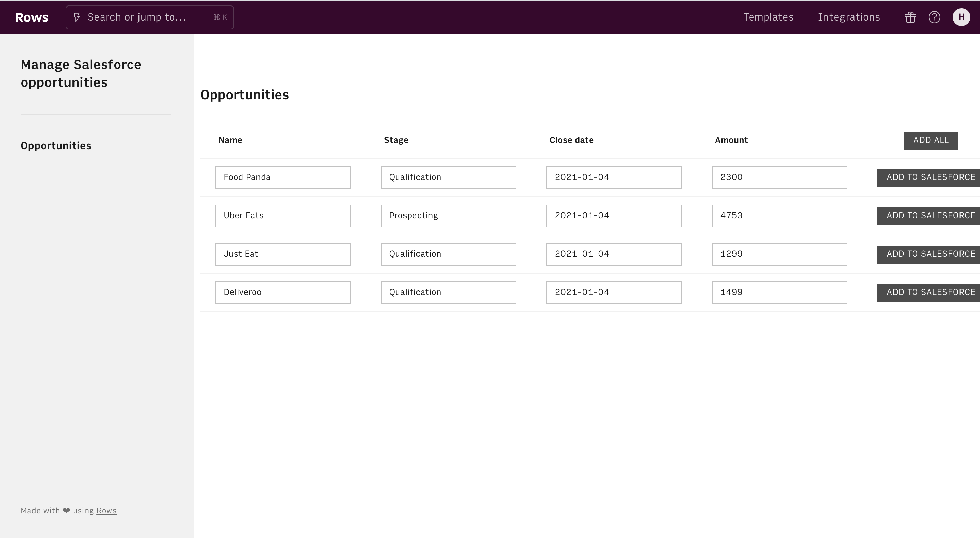Select Opportunities in the sidebar
The image size is (980, 538).
(x=56, y=146)
